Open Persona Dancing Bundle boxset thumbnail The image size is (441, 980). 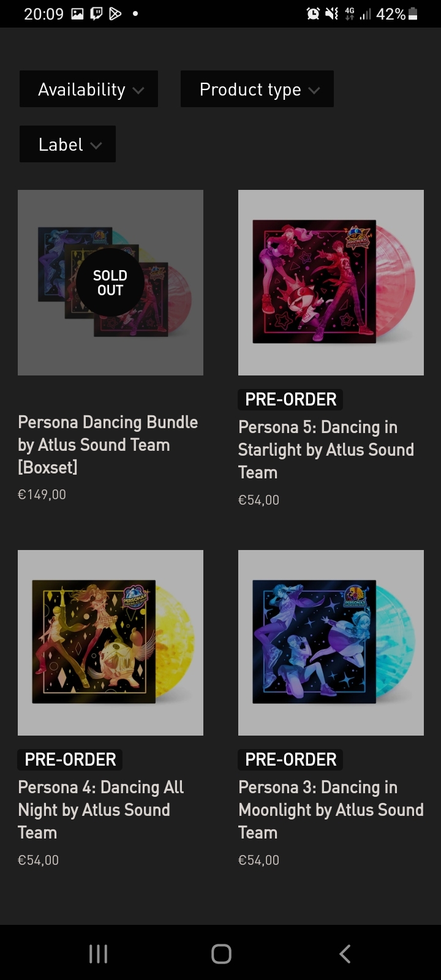coord(110,282)
